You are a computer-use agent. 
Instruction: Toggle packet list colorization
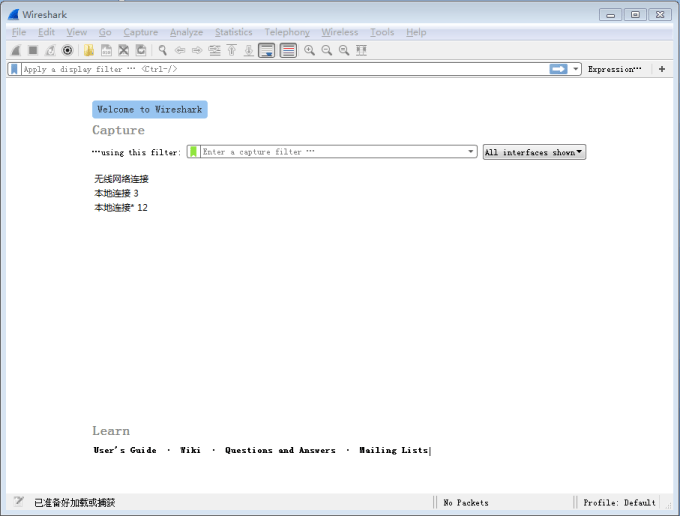(288, 50)
